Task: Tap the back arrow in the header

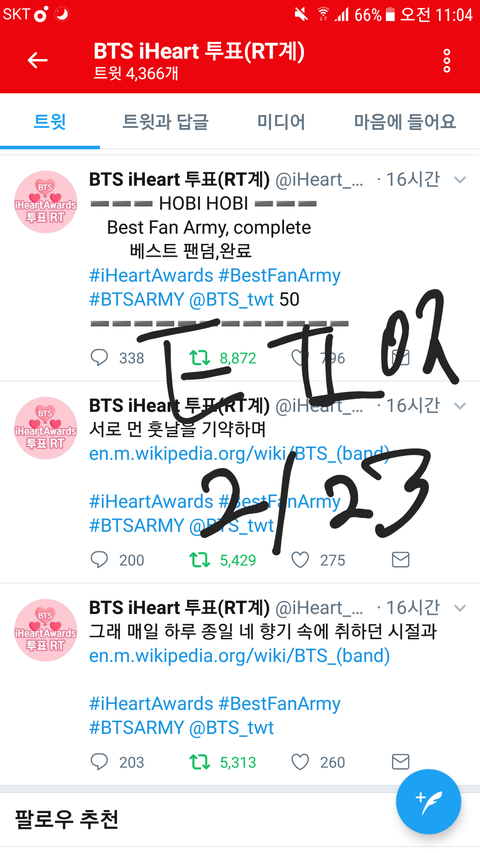Action: coord(38,60)
